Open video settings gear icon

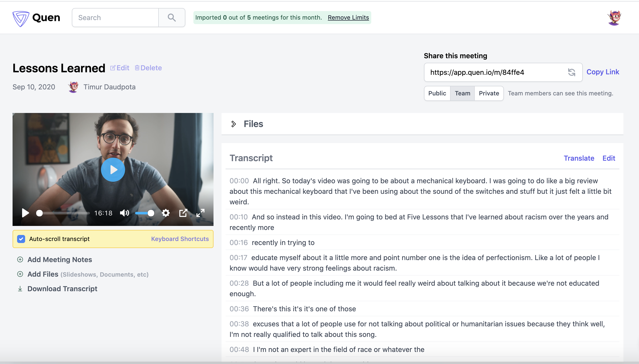pyautogui.click(x=166, y=213)
